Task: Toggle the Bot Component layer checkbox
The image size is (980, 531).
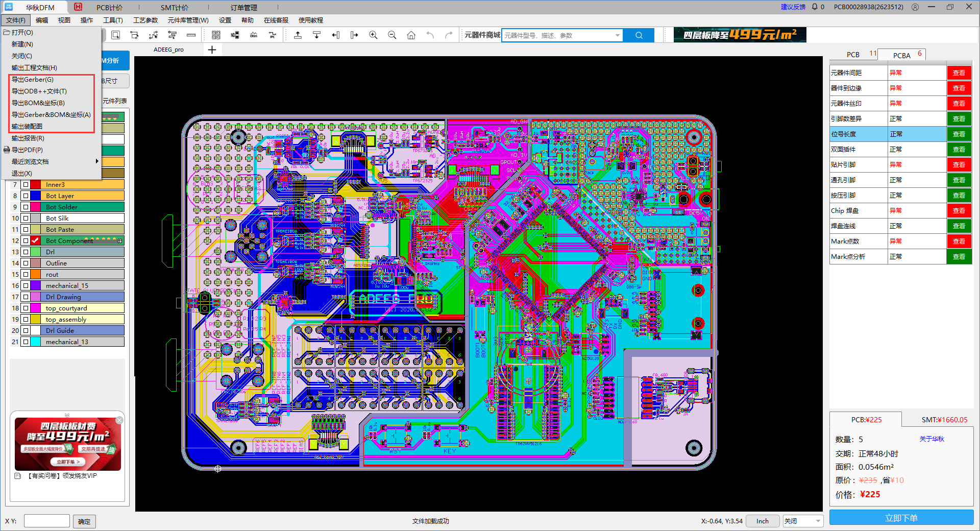Action: (26, 241)
